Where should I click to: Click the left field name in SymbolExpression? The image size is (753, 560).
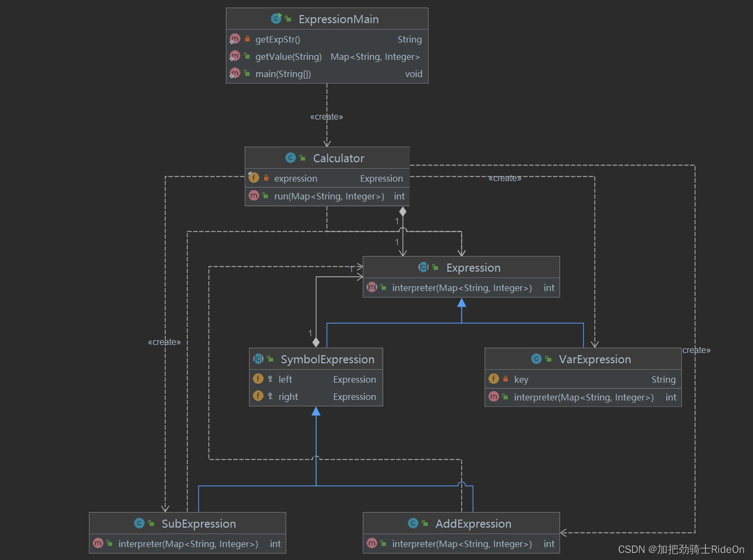(x=285, y=379)
